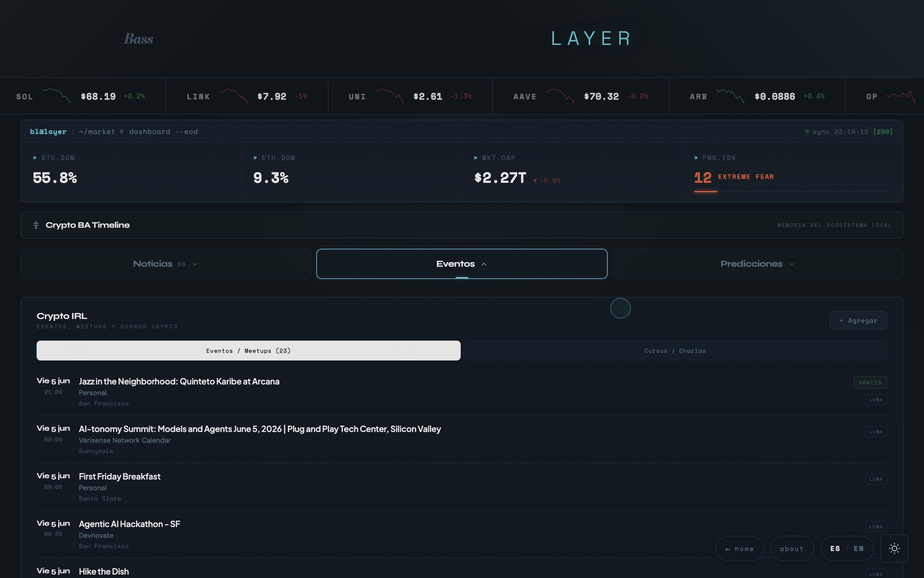Click the ARB price $0.0886
Viewport: 924px width, 578px height.
click(x=775, y=96)
